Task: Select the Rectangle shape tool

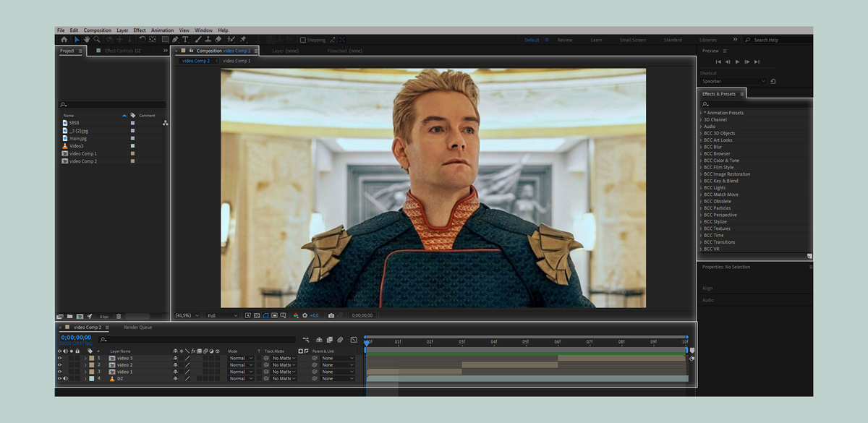Action: tap(165, 39)
